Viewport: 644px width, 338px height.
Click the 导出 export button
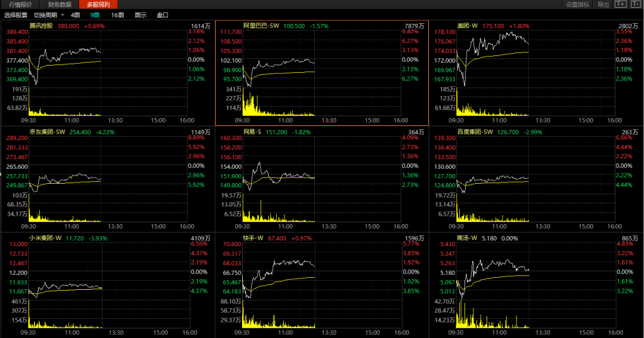603,5
